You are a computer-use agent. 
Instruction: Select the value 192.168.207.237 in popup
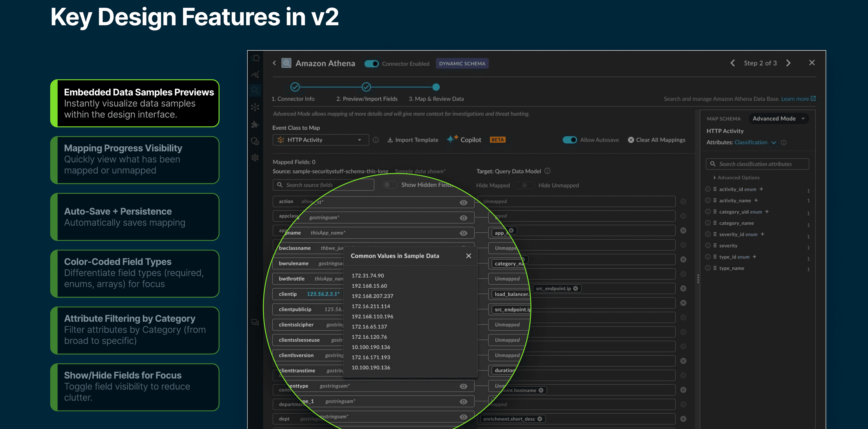[372, 296]
